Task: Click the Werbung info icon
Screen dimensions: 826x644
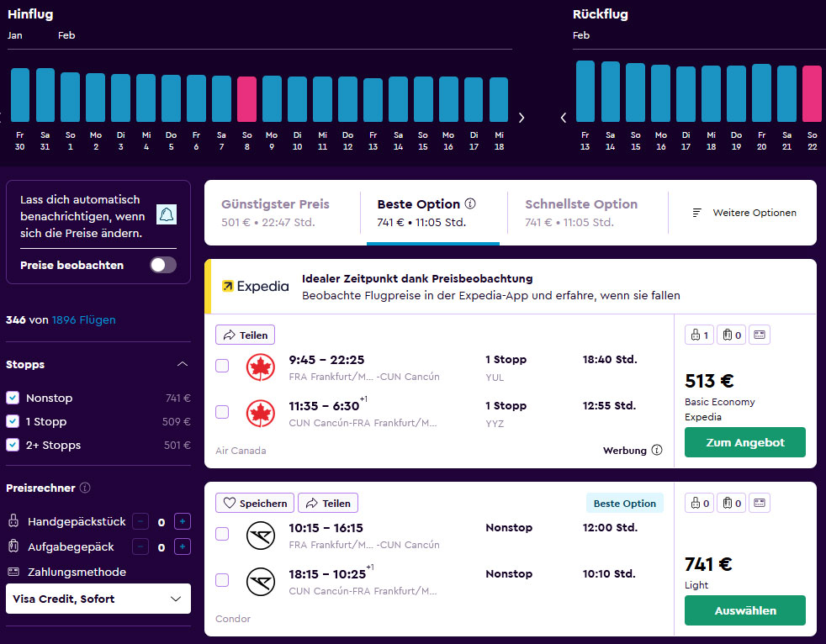Action: tap(657, 451)
